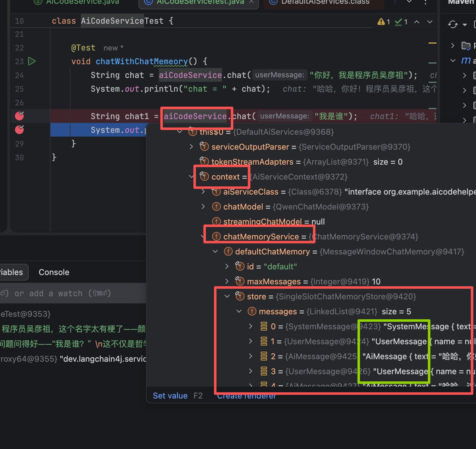Select the chatMemoryService field row
476x449 pixels.
click(311, 237)
